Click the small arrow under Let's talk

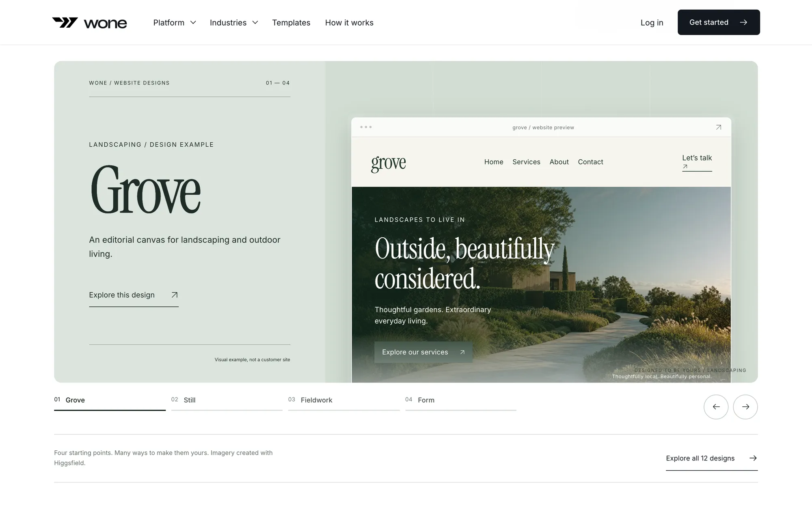pos(685,167)
